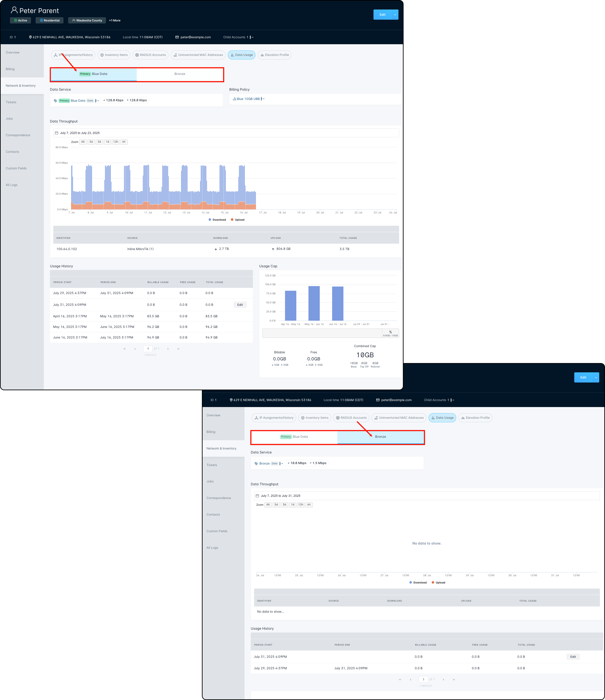Open Tickets in top window sidebar
This screenshot has height=700, width=605.
tap(11, 102)
